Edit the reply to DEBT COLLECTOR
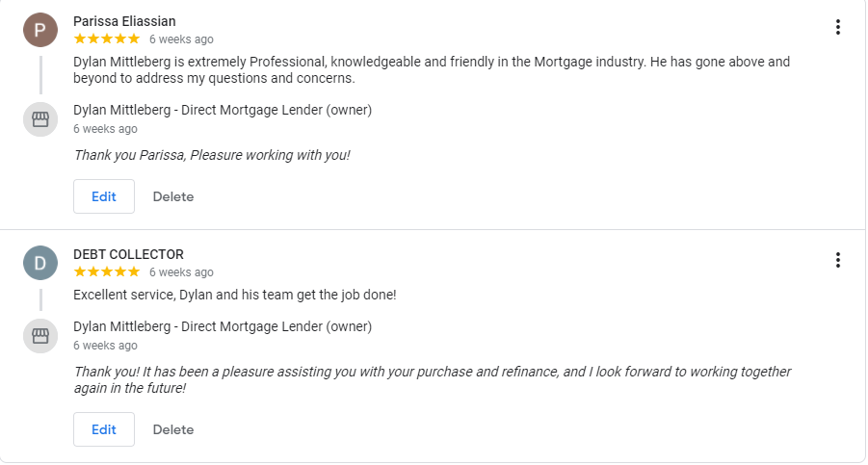 coord(104,429)
